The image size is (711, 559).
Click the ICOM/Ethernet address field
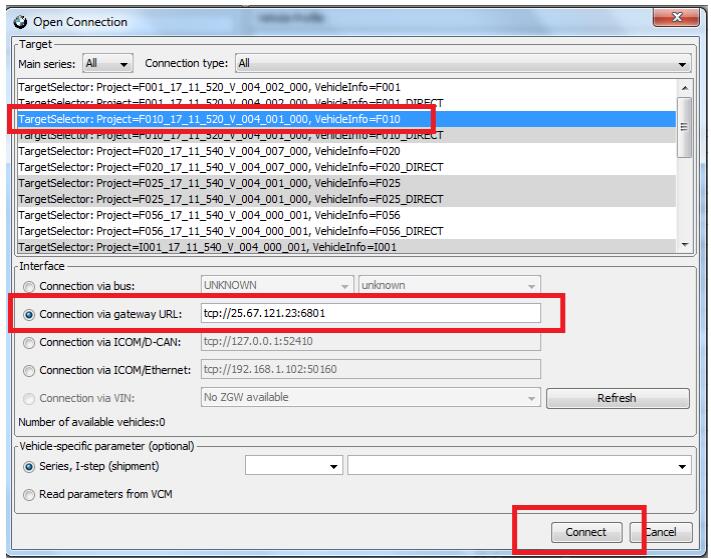click(371, 369)
